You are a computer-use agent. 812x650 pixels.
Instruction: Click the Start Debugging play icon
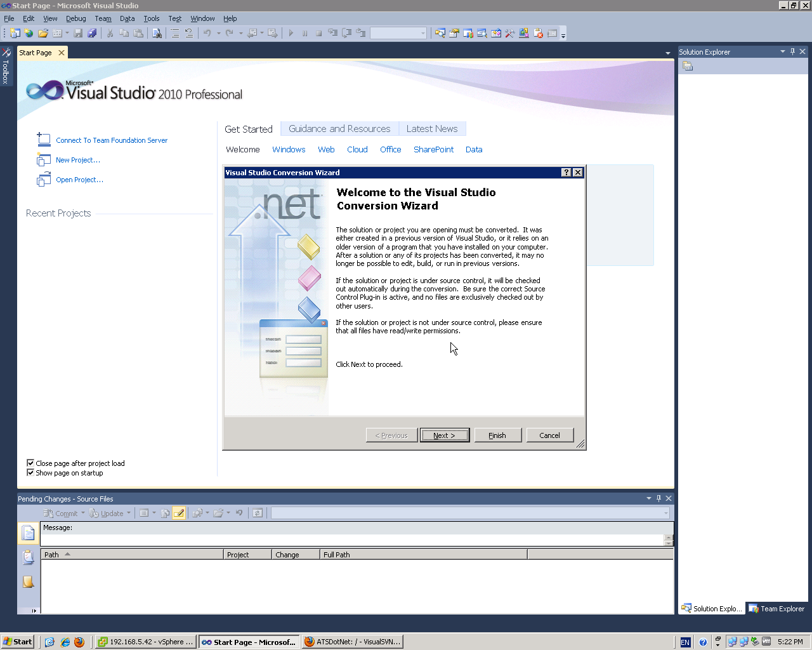[x=291, y=33]
